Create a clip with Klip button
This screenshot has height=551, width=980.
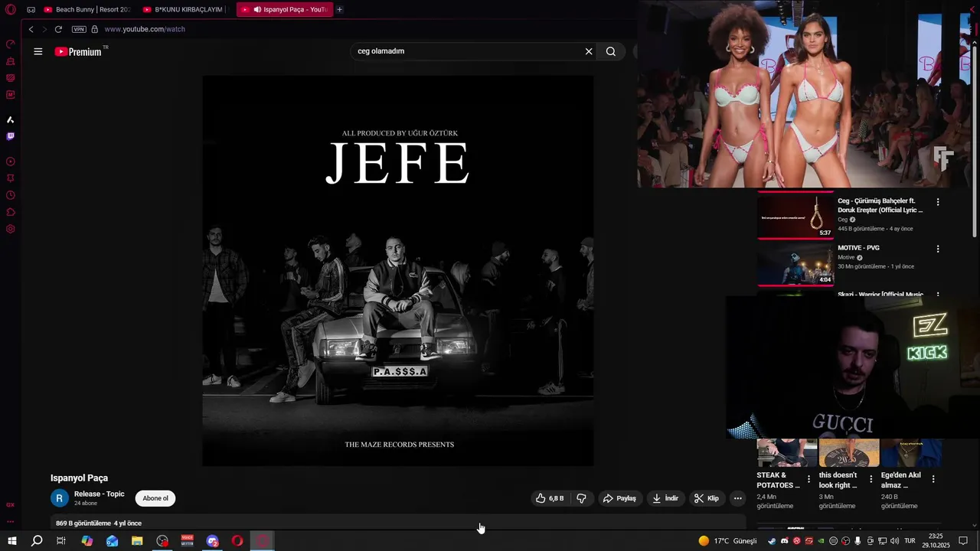pos(707,498)
